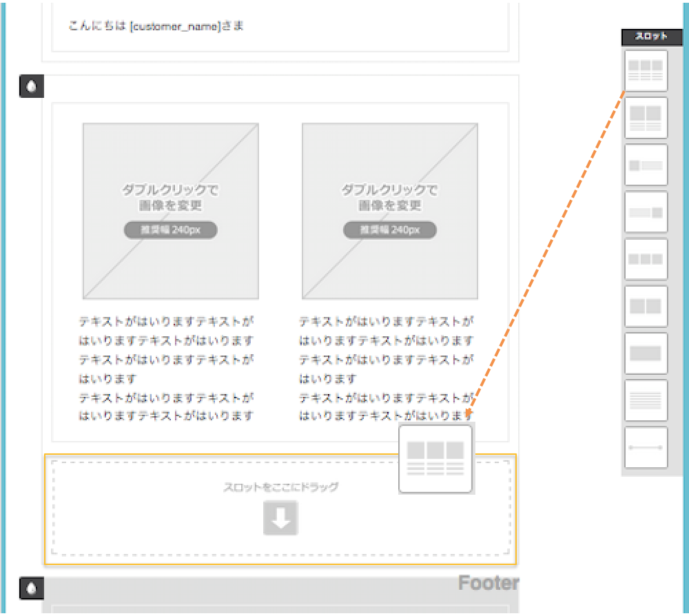Select the left column sample text block
The width and height of the screenshot is (689, 616).
click(x=166, y=369)
